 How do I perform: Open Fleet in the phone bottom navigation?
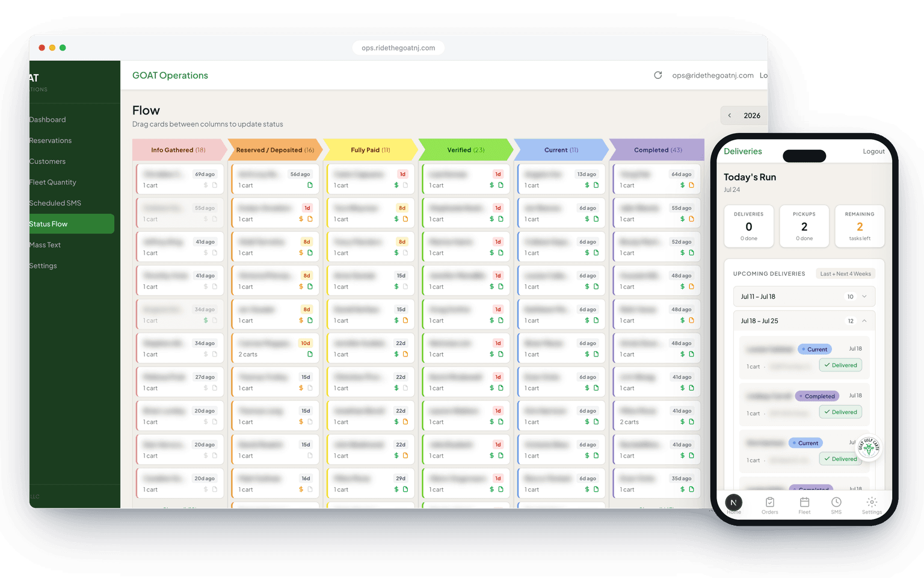coord(804,505)
